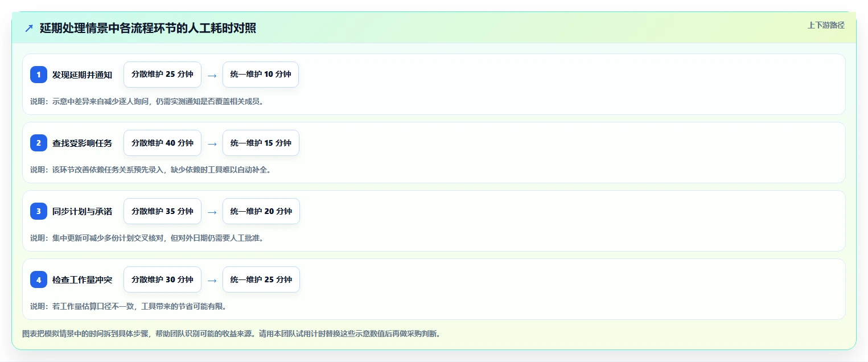This screenshot has width=868, height=362.
Task: Select step number 4 badge
Action: 39,279
